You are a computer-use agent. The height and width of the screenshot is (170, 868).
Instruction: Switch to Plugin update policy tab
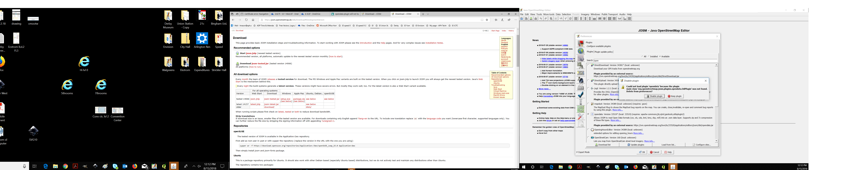[x=604, y=52]
